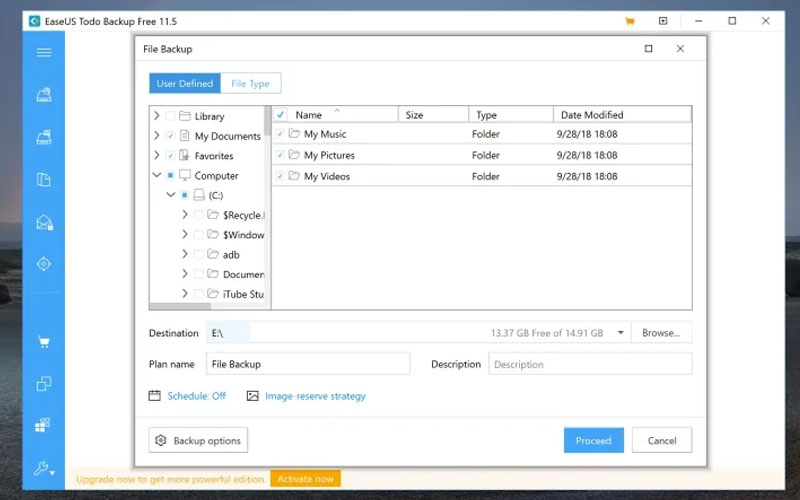Toggle the Computer checkbox
Screen dimensions: 800x500
click(170, 176)
